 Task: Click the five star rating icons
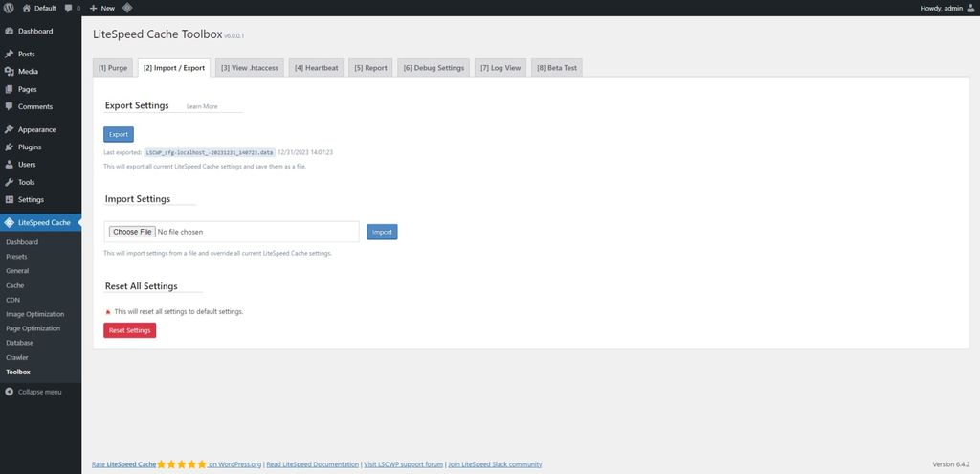click(181, 464)
